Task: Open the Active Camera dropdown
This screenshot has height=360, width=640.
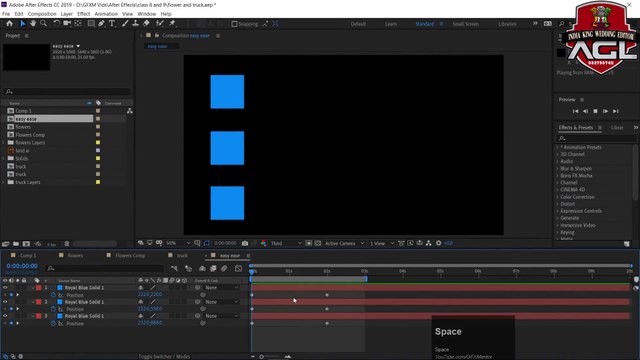Action: [x=344, y=243]
